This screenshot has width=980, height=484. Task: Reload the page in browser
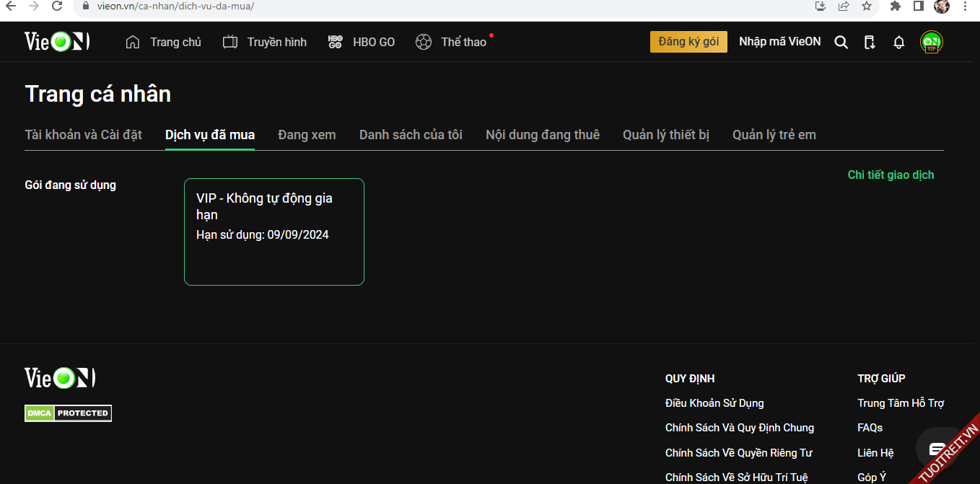[x=57, y=6]
